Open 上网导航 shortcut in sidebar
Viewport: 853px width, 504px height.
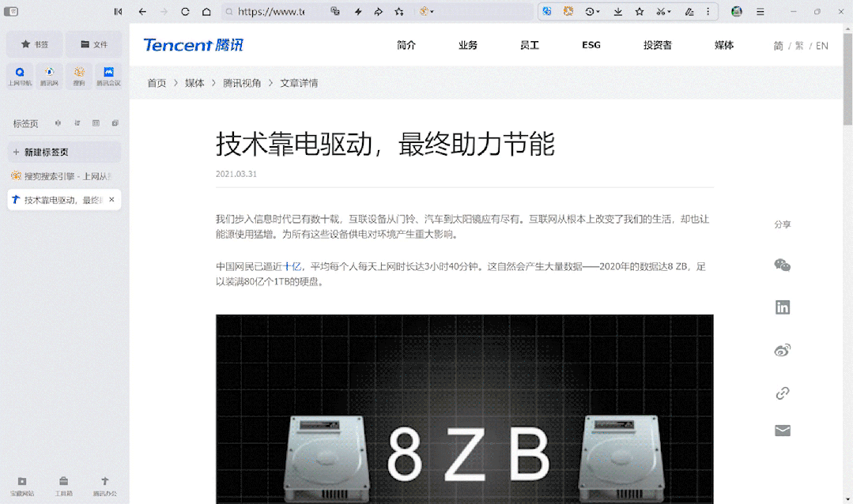[x=20, y=76]
